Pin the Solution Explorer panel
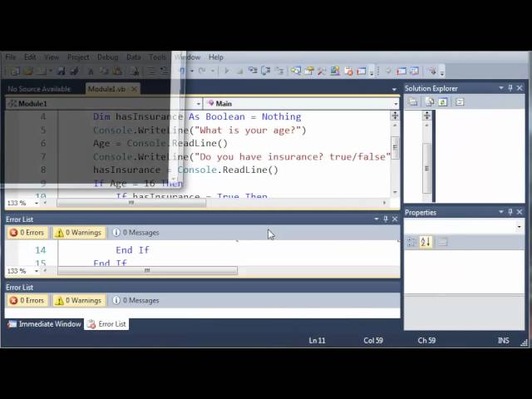The width and height of the screenshot is (532, 399). point(510,88)
